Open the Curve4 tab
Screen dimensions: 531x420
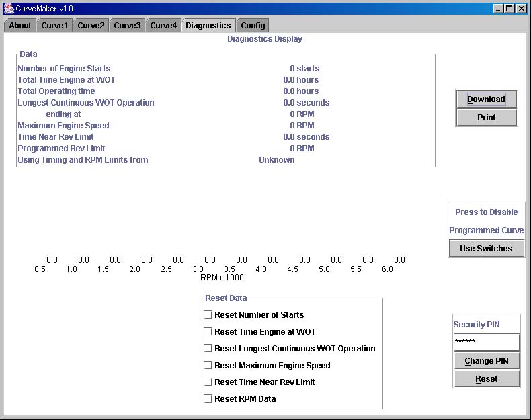click(163, 26)
